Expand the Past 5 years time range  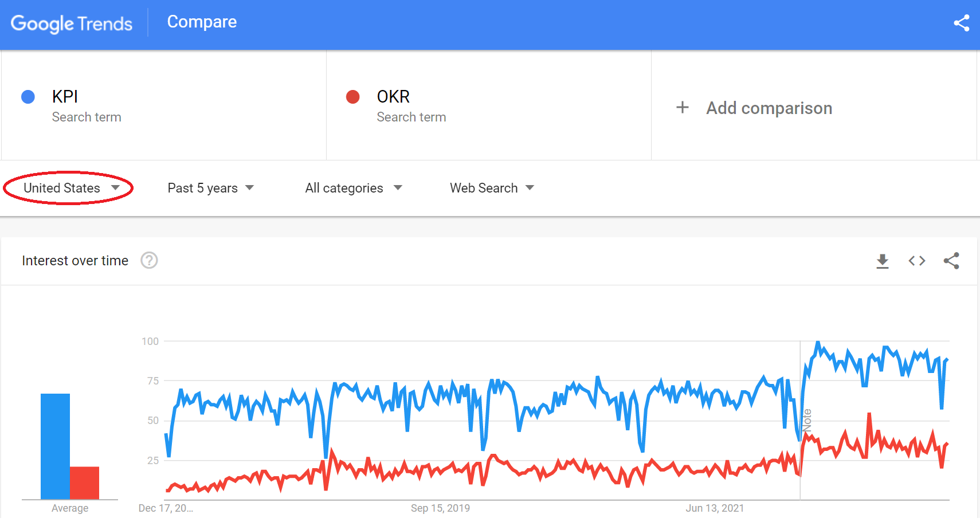point(210,188)
